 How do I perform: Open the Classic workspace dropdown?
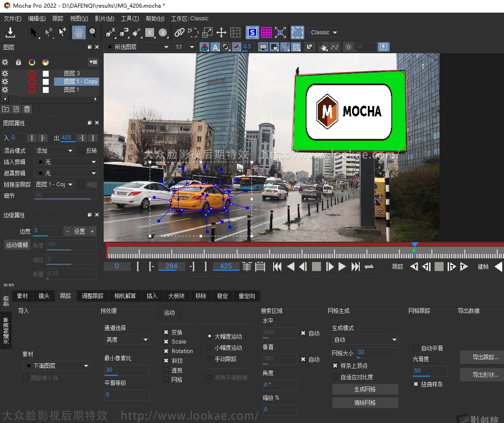[323, 32]
